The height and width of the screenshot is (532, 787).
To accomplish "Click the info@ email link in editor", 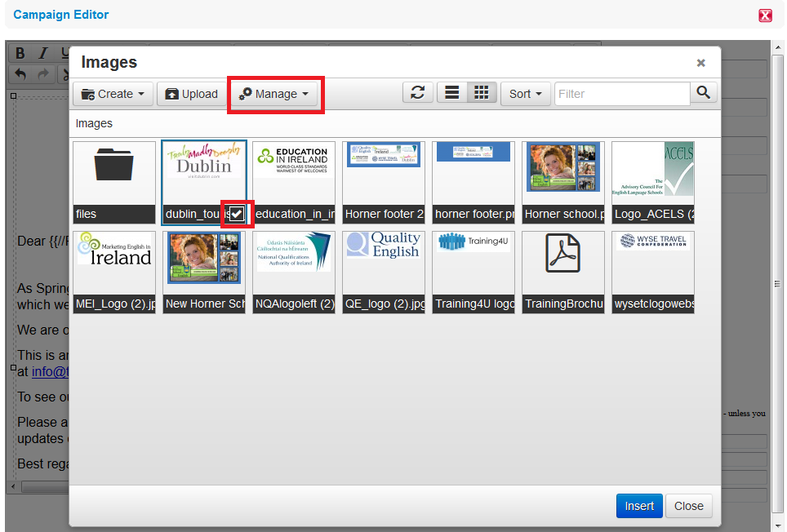I will [x=50, y=371].
